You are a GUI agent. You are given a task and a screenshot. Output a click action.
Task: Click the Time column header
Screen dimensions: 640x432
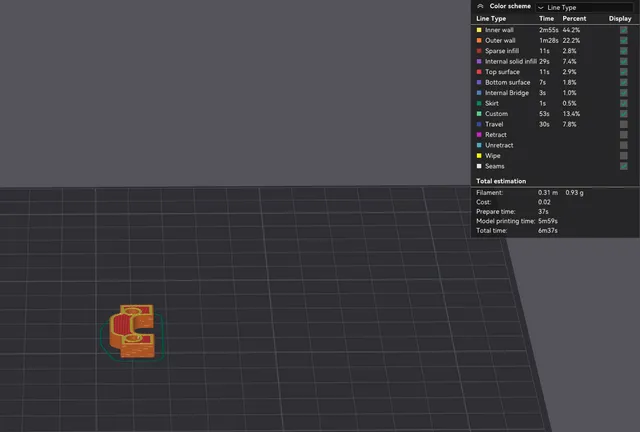(546, 18)
